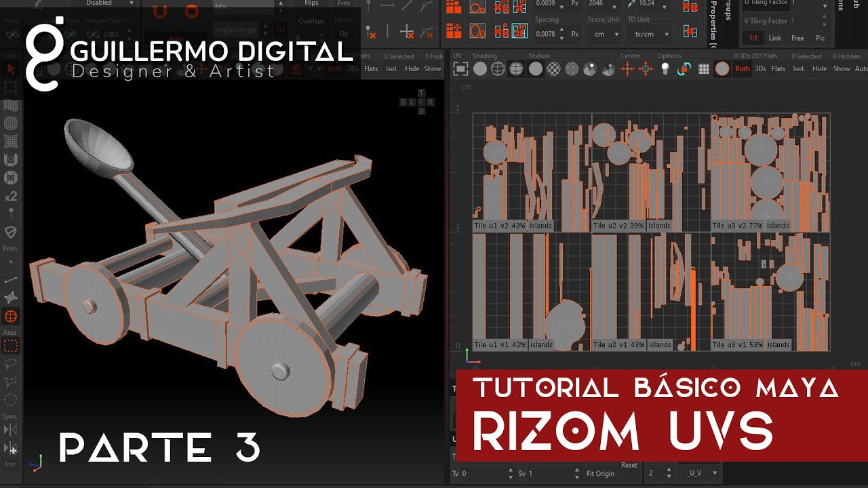Image resolution: width=868 pixels, height=488 pixels.
Task: Select the edge primitive mode icon
Action: (11, 279)
